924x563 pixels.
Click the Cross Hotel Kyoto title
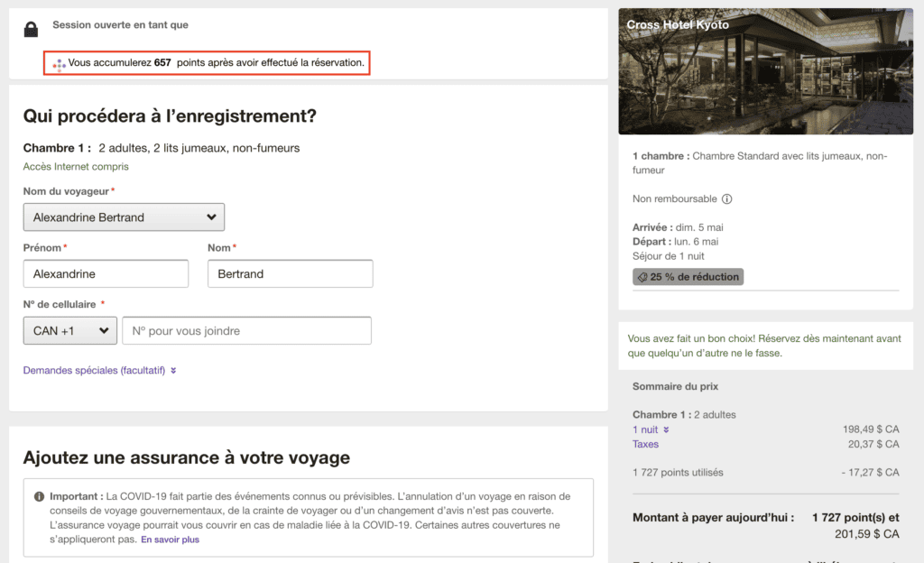click(678, 25)
